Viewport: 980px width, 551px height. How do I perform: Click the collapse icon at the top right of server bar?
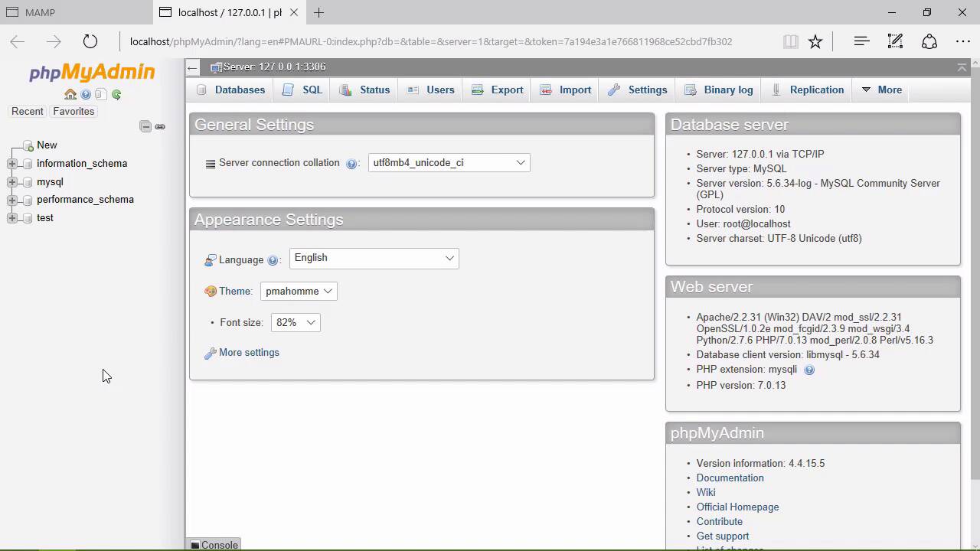point(962,67)
